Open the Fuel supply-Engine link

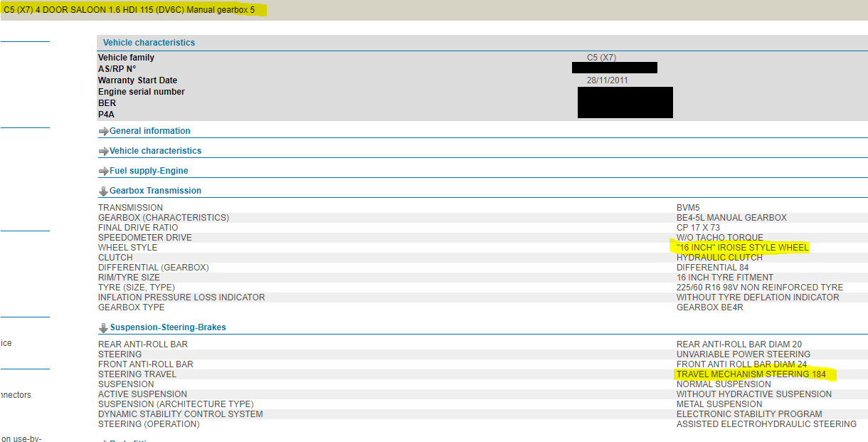pyautogui.click(x=149, y=171)
